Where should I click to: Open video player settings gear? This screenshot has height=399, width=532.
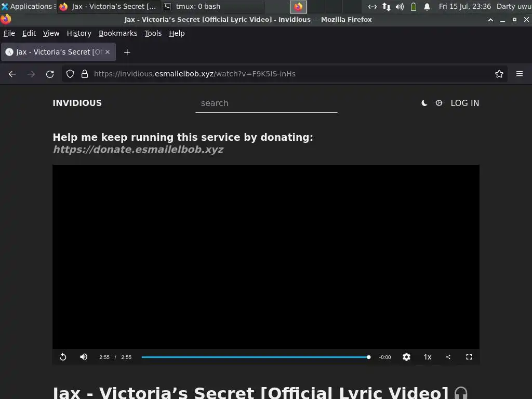(406, 357)
